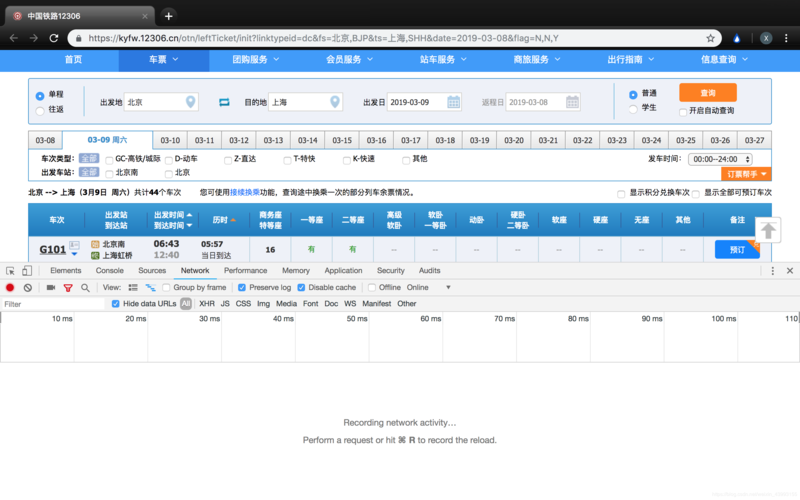Open 出行指南 dropdown menu

[x=630, y=60]
